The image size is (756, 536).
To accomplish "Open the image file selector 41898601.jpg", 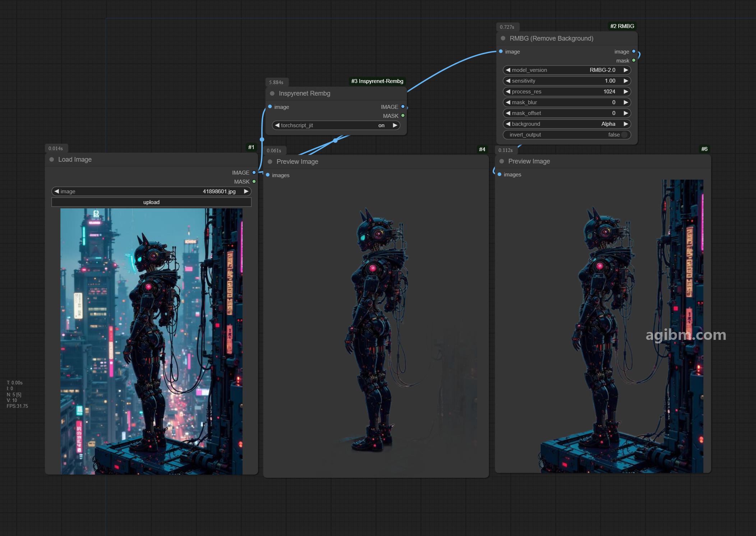I will pyautogui.click(x=151, y=191).
